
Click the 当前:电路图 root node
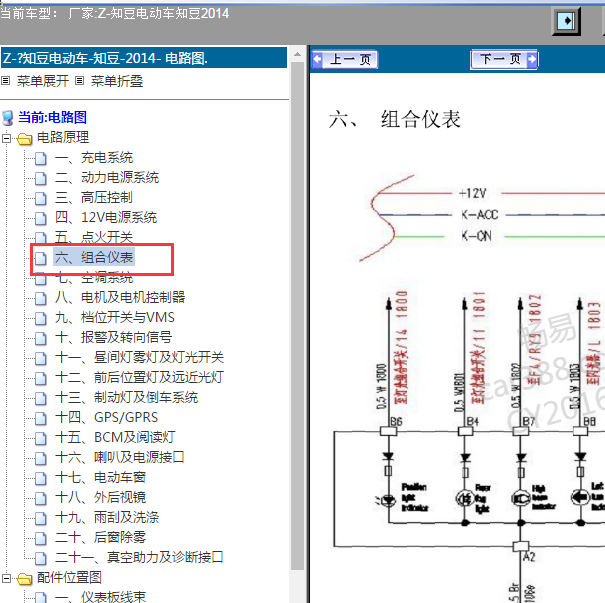[52, 117]
